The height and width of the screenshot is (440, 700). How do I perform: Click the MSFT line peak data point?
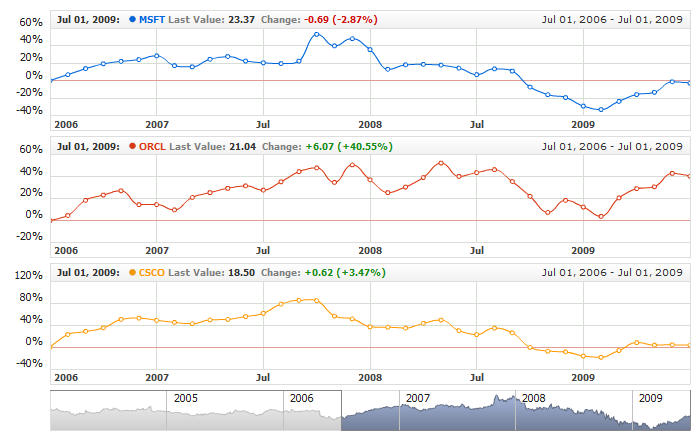click(316, 34)
